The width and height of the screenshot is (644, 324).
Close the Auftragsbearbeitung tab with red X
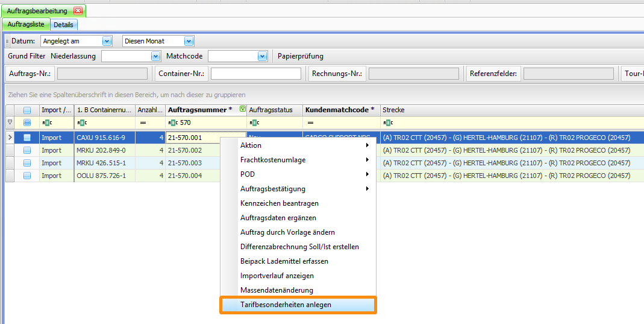click(x=78, y=11)
